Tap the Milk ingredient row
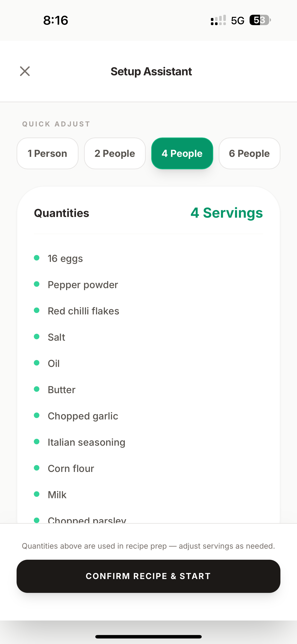This screenshot has height=644, width=297. (x=148, y=495)
